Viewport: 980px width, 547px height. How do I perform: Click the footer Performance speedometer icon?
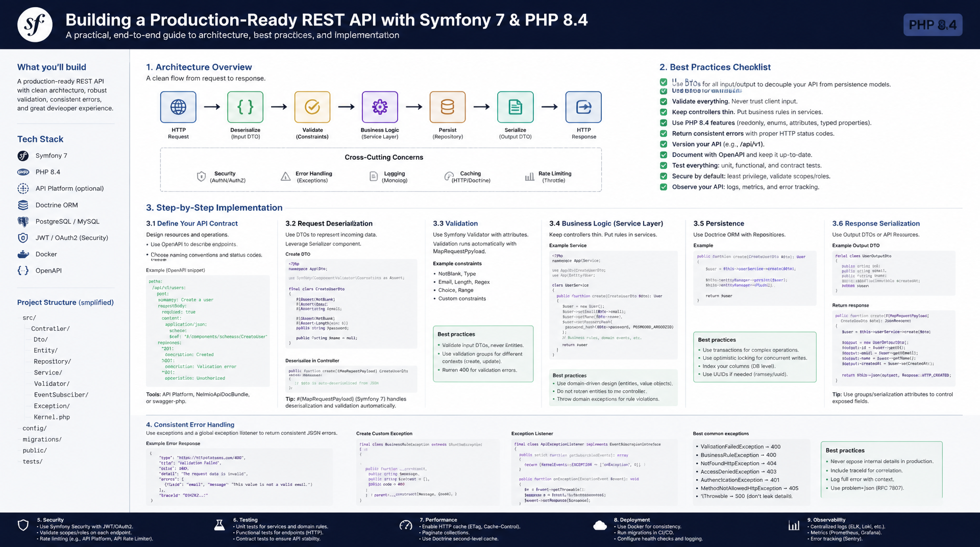(406, 525)
